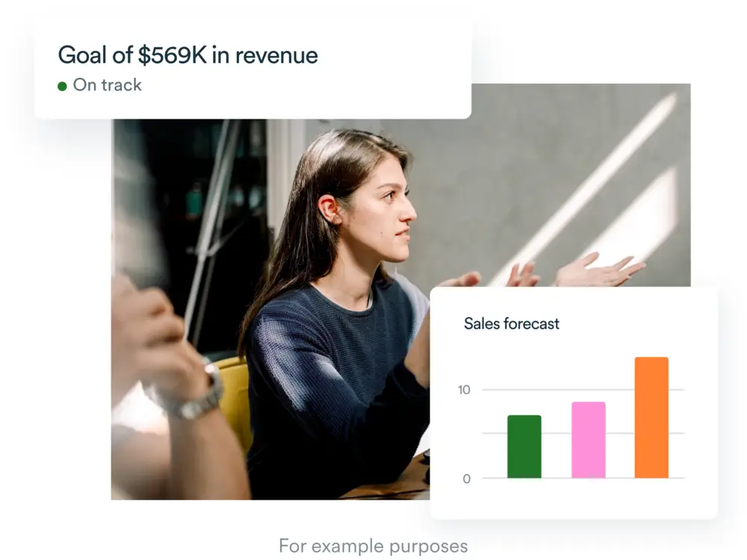The image size is (747, 560).
Task: Select the On track status label
Action: coord(107,85)
